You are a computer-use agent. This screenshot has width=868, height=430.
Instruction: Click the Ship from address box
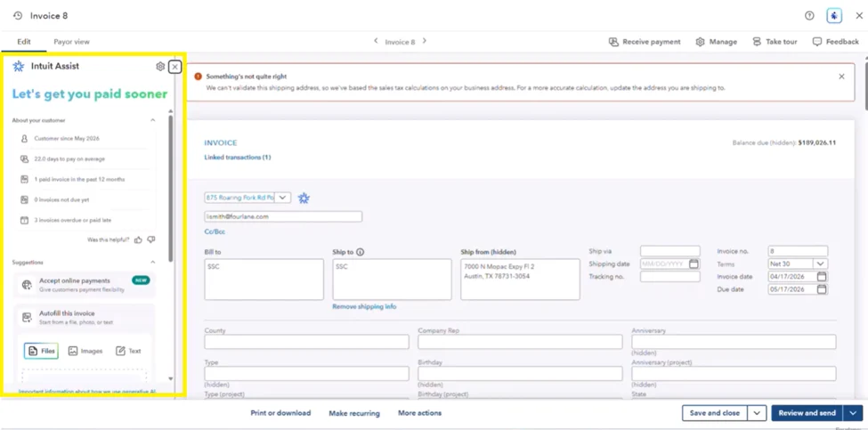521,280
